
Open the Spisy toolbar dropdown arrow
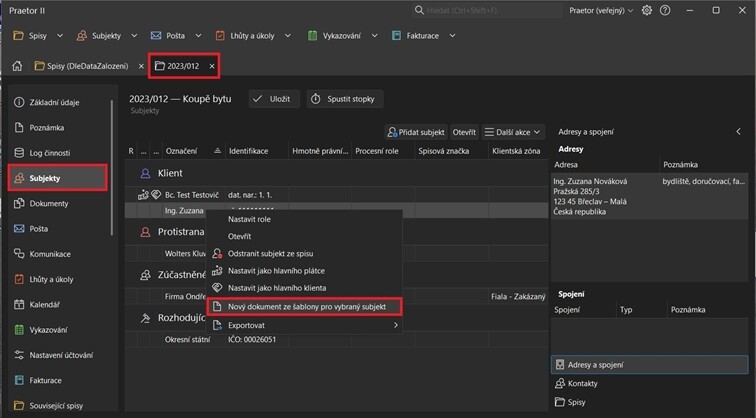pyautogui.click(x=59, y=36)
